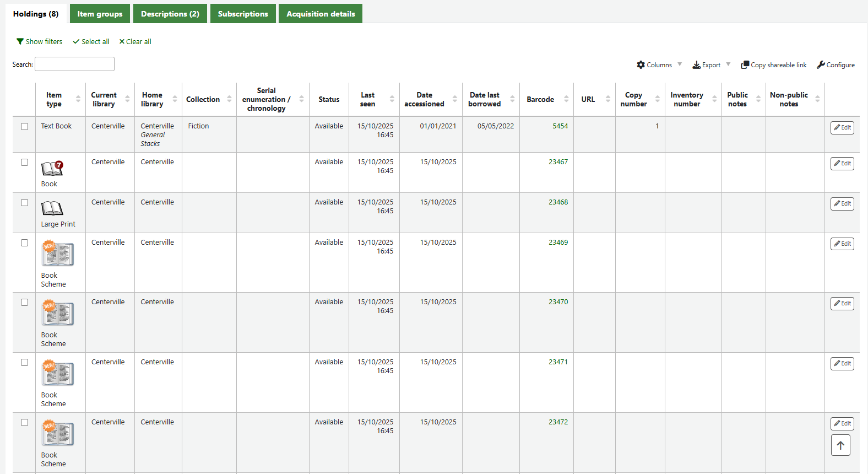868x474 pixels.
Task: Copy shareable link for this table
Action: 773,65
